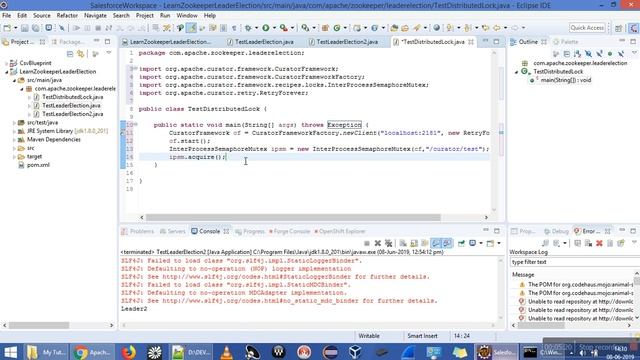Screen dimensions: 640x360
Task: Open Display Selected Console dropdown arrow
Action: 482,243
